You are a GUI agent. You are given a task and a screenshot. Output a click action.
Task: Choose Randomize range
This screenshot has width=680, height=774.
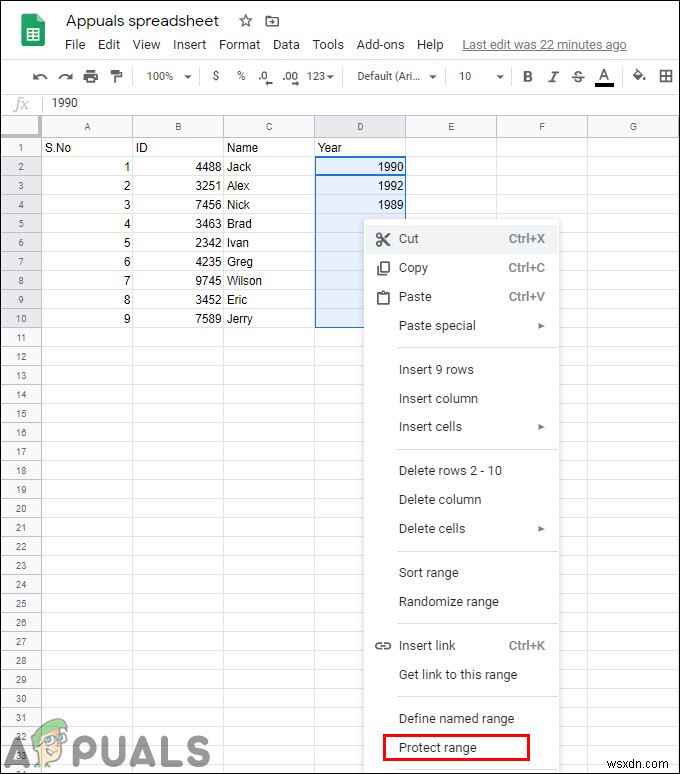(x=461, y=602)
